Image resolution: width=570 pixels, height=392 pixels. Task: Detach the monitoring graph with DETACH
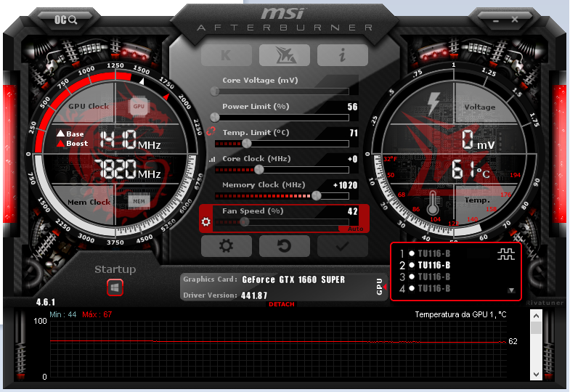click(282, 304)
